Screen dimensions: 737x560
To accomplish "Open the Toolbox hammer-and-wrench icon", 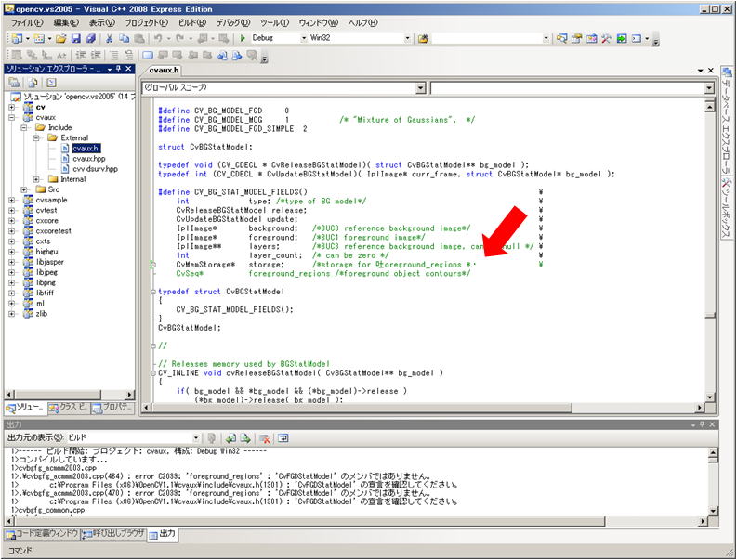I will (x=606, y=38).
